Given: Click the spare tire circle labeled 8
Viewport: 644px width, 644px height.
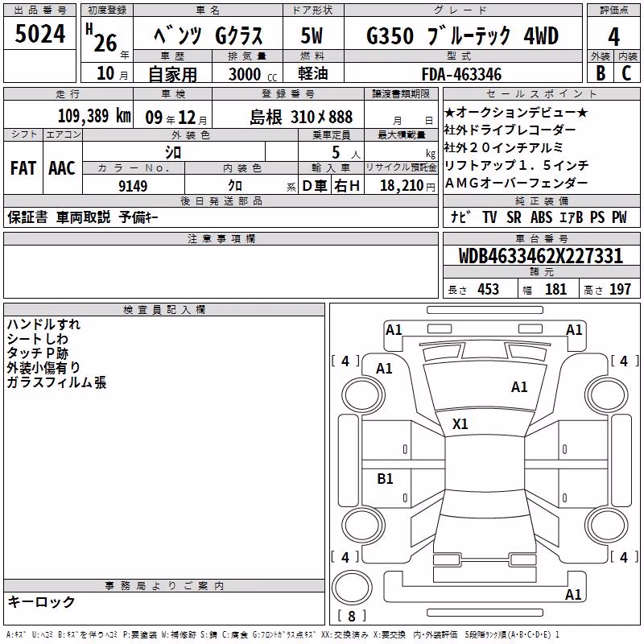Looking at the screenshot, I should tap(352, 588).
